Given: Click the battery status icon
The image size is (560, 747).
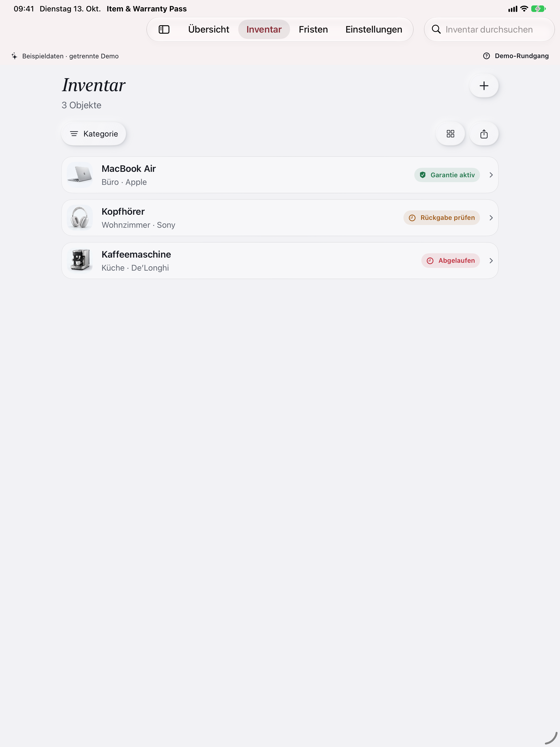Looking at the screenshot, I should tap(538, 9).
